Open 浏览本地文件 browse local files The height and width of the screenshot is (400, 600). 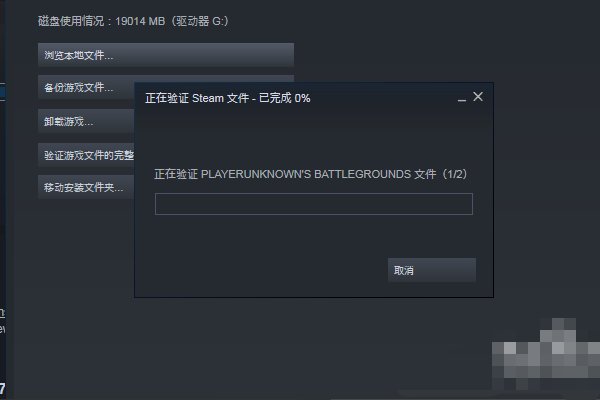tap(166, 55)
